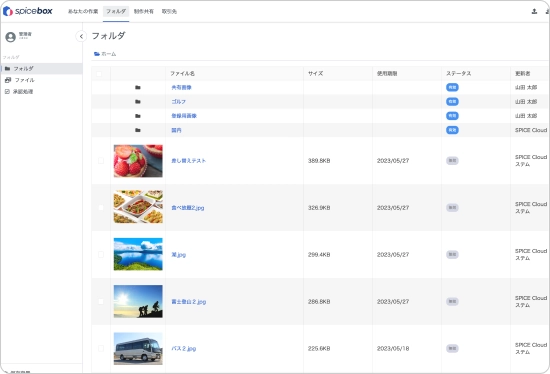Click the 使用期限 column header
550x374 pixels.
[387, 73]
